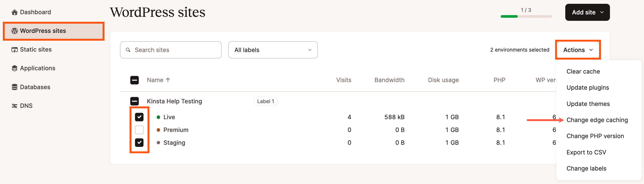
Task: Open the Label 1 tag
Action: 265,101
